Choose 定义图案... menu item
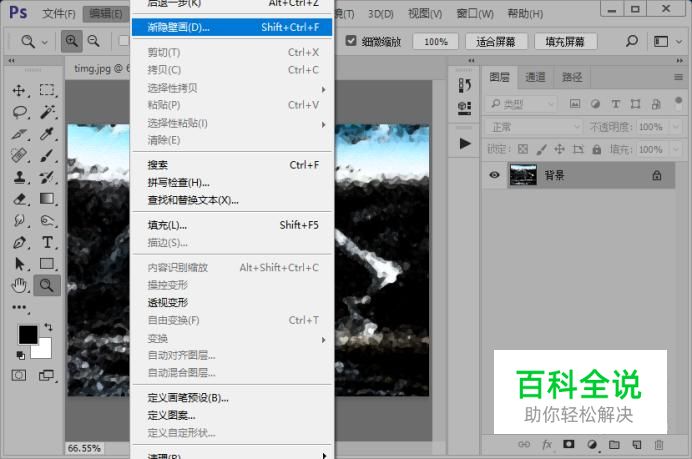Screen dimensions: 692x459 [232, 416]
